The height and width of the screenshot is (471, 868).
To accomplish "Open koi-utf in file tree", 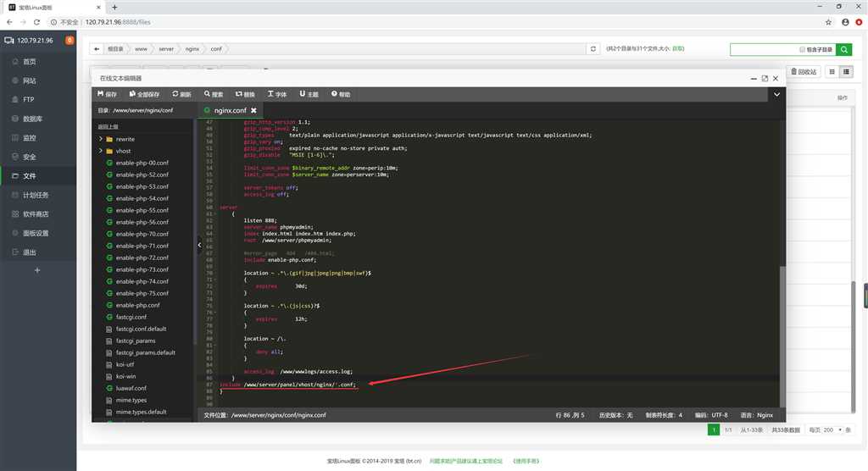I will [x=125, y=365].
